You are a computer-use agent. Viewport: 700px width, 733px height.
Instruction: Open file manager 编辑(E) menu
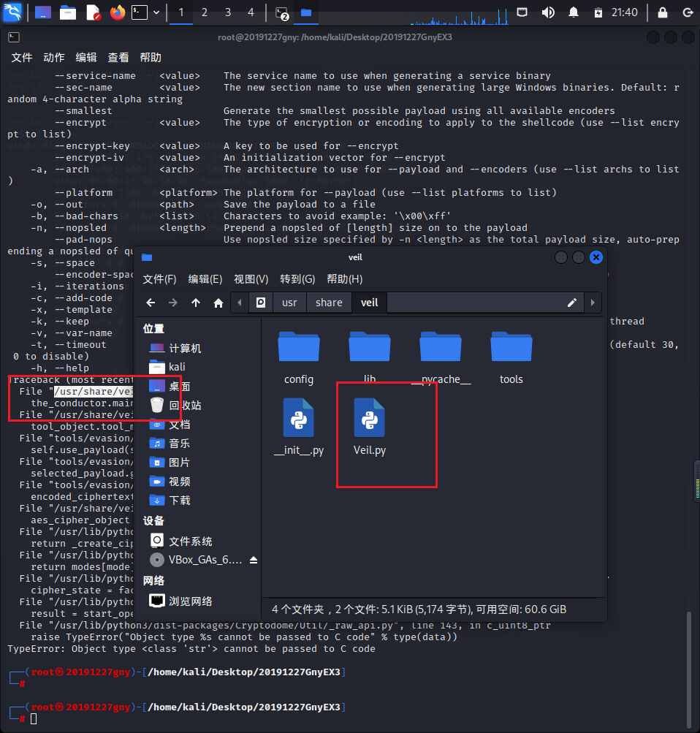205,279
